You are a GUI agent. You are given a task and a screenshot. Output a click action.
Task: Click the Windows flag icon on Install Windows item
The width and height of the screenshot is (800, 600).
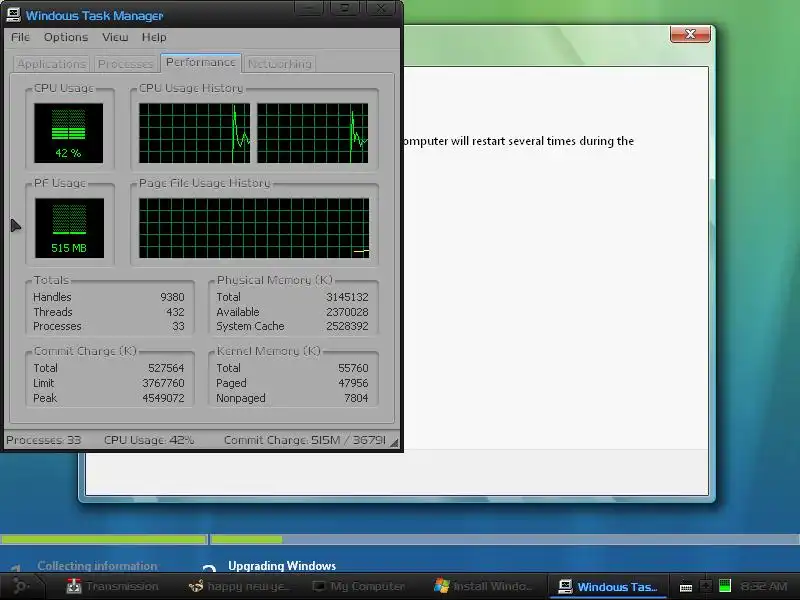click(442, 586)
